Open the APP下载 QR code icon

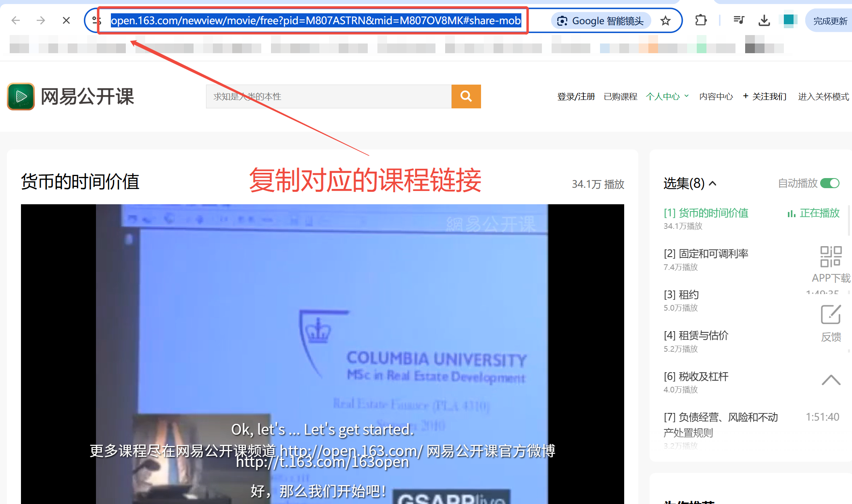tap(831, 257)
